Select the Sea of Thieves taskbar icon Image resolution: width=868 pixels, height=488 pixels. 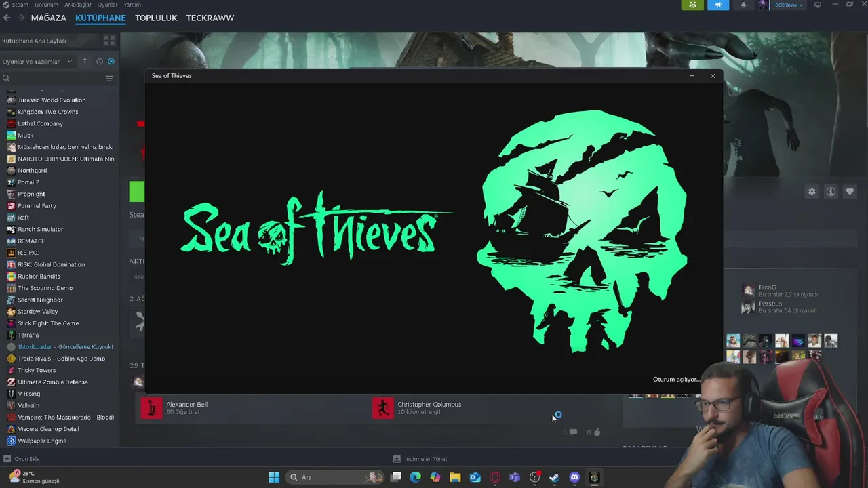click(594, 477)
